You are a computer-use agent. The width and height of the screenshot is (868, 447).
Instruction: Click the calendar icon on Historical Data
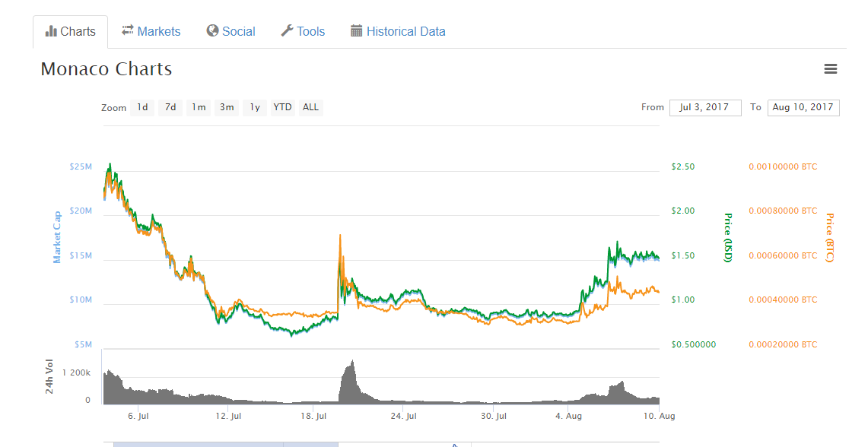(x=355, y=31)
